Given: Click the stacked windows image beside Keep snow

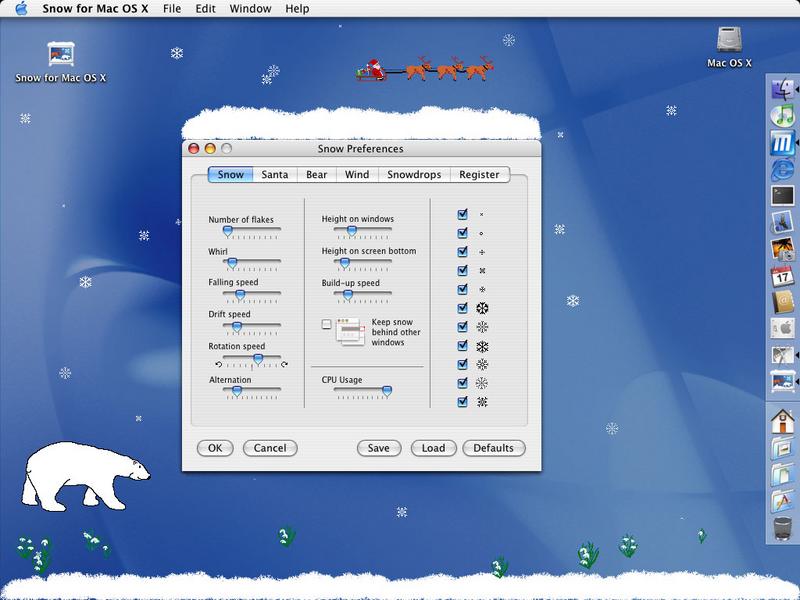Looking at the screenshot, I should [x=351, y=332].
